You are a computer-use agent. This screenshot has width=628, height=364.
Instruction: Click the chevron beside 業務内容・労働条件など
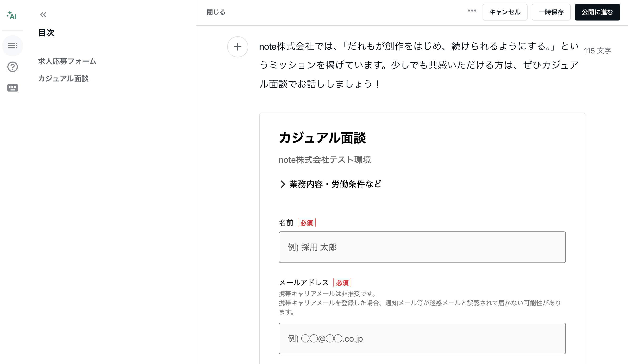coord(283,184)
